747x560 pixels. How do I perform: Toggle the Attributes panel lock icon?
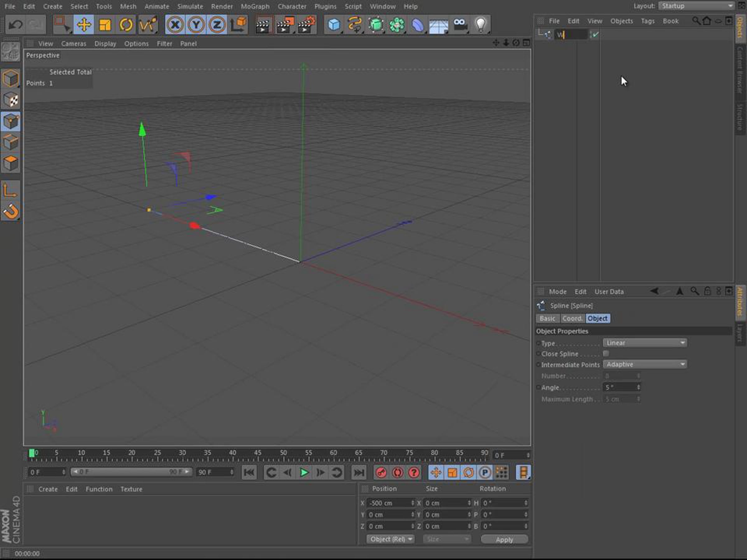tap(707, 291)
